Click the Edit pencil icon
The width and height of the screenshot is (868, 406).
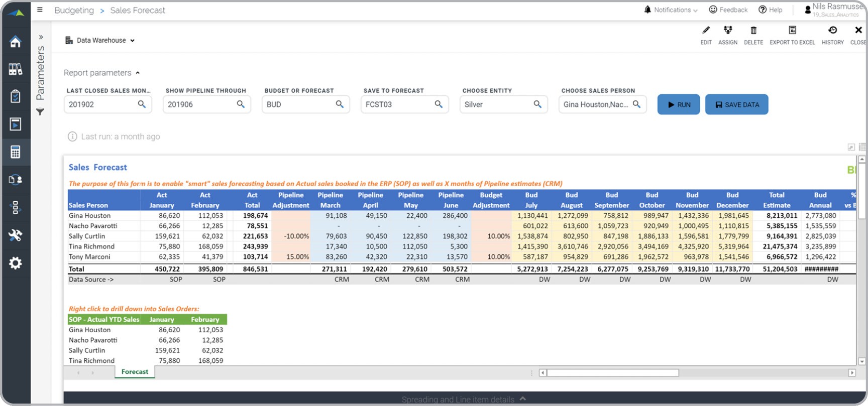tap(706, 34)
